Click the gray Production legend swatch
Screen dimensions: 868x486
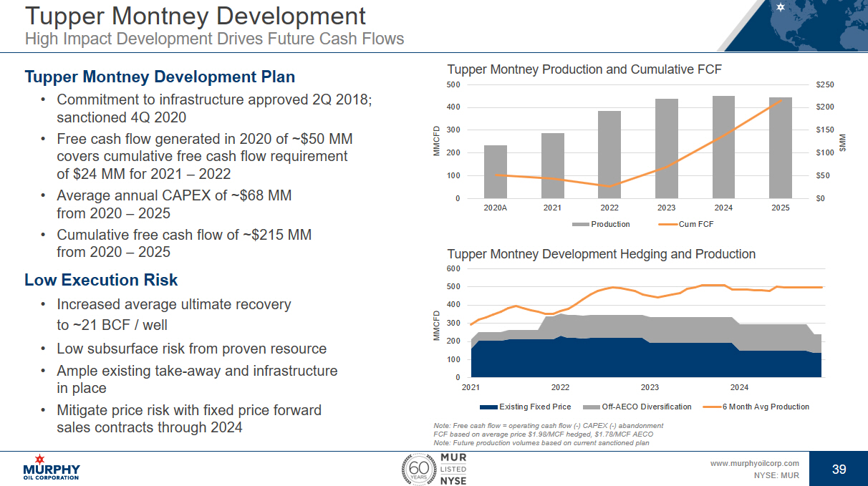click(x=580, y=224)
